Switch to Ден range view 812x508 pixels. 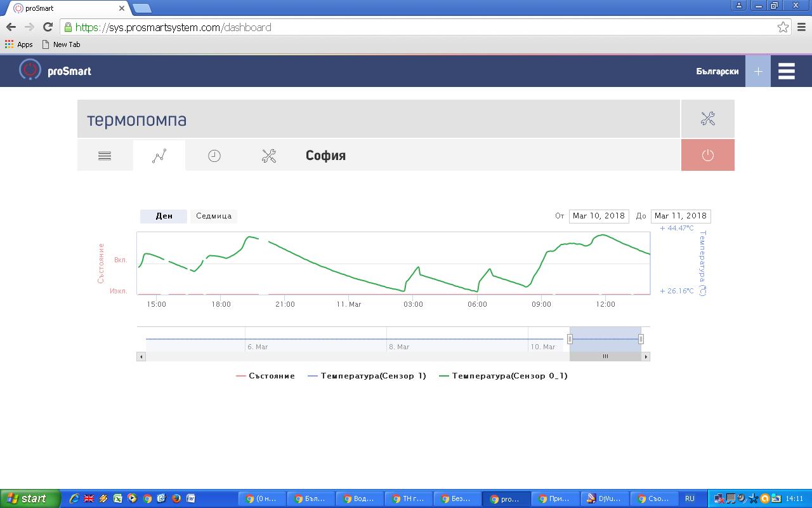click(x=164, y=216)
